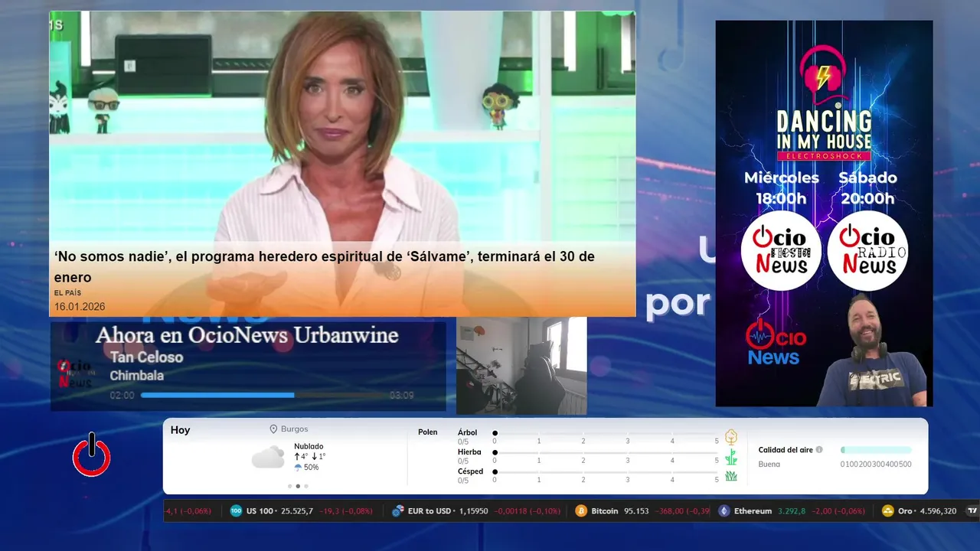Click the US 100 value 25.525,7
The height and width of the screenshot is (551, 980).
click(x=297, y=511)
